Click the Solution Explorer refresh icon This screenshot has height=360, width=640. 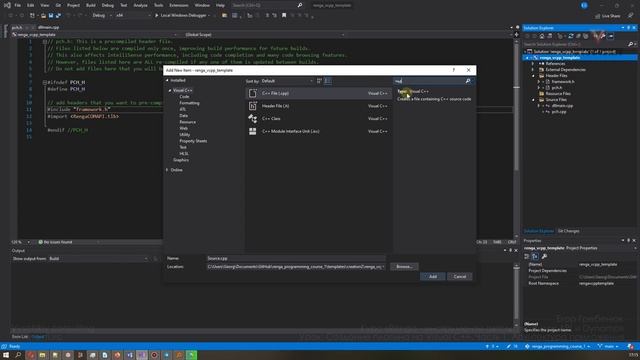[x=571, y=36]
